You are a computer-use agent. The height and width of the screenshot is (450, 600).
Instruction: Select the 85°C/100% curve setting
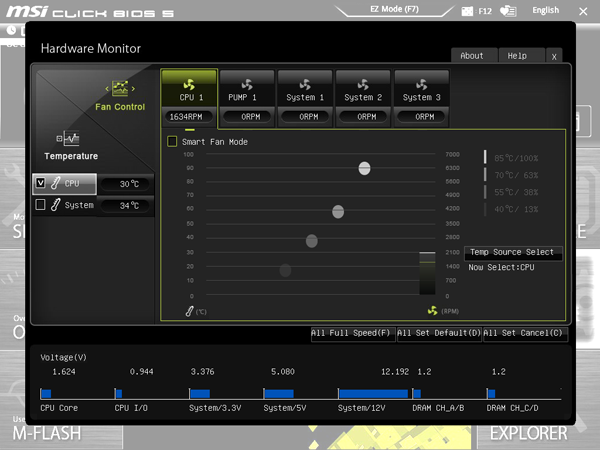pos(516,158)
